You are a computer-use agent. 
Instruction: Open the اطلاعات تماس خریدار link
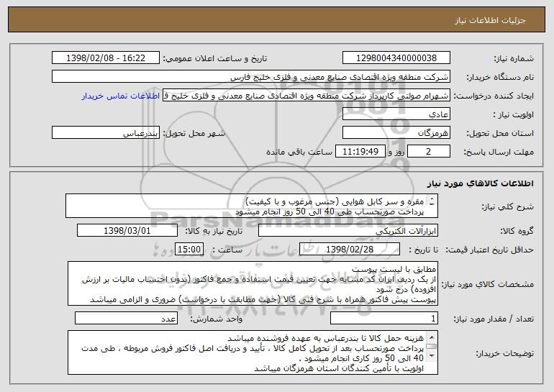tap(120, 96)
